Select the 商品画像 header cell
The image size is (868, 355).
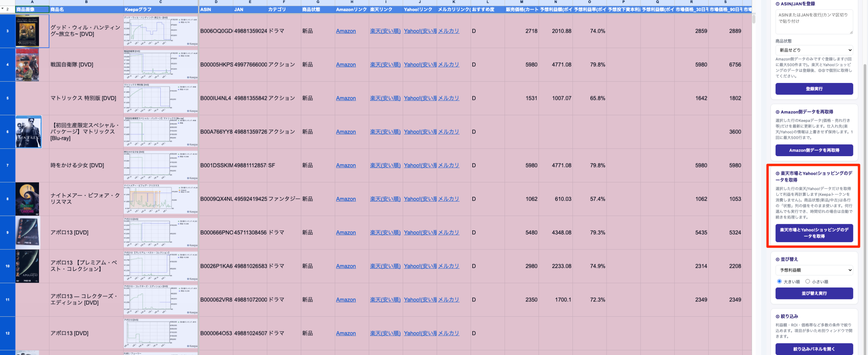[x=32, y=9]
